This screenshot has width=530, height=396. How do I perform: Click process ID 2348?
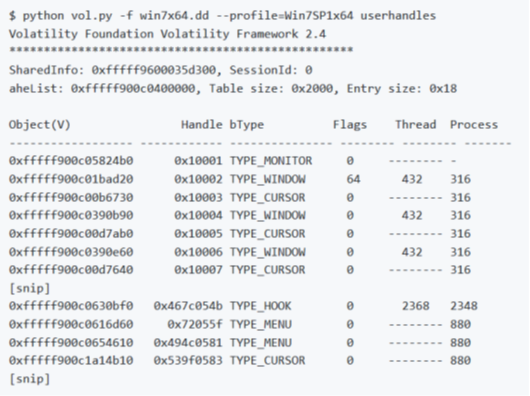(x=464, y=306)
